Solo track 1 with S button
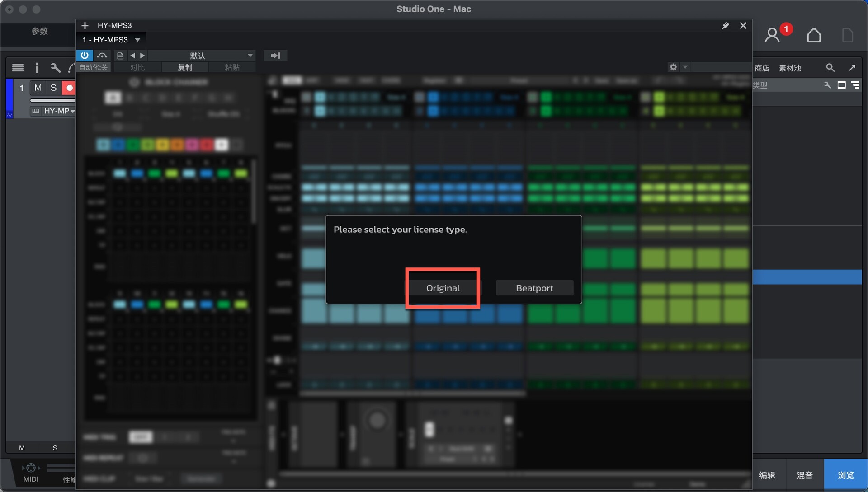Viewport: 868px width, 492px height. click(x=53, y=88)
